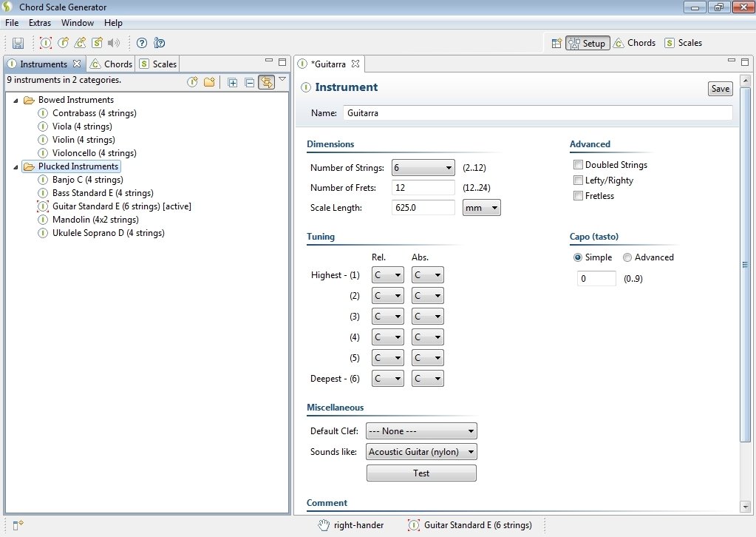Open the File menu

pos(12,23)
